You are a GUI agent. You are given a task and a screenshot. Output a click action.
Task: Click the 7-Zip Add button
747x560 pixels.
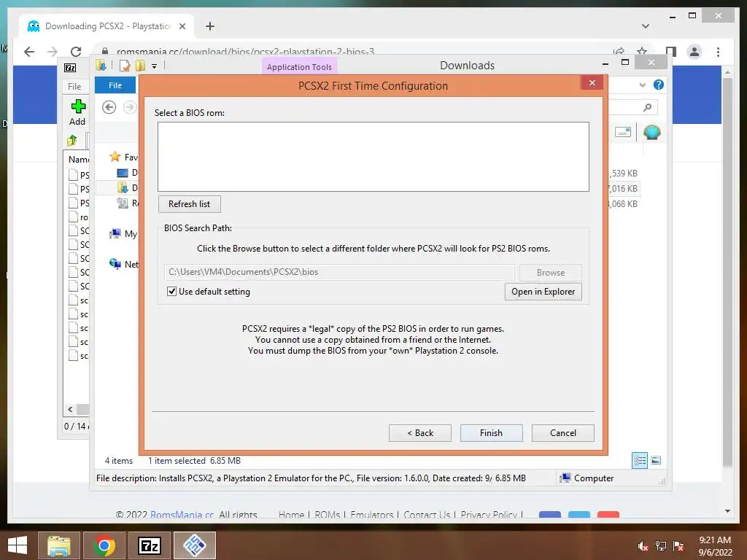coord(77,113)
